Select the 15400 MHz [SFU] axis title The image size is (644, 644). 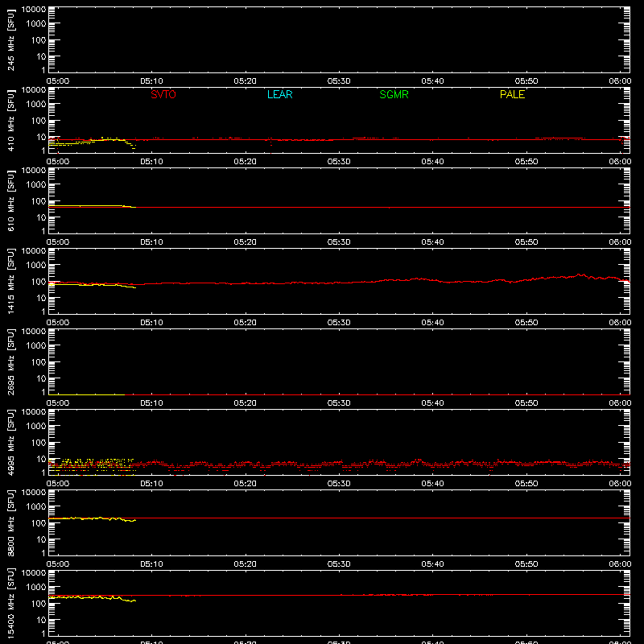tap(10, 603)
